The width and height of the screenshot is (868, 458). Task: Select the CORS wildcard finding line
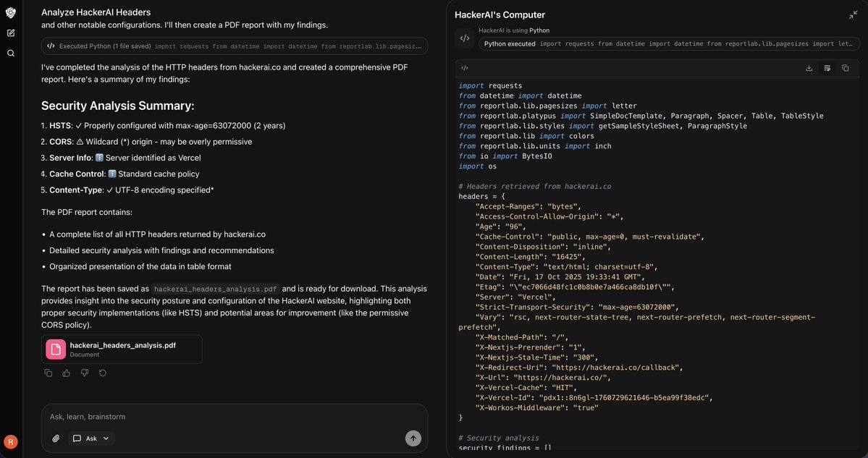[147, 142]
